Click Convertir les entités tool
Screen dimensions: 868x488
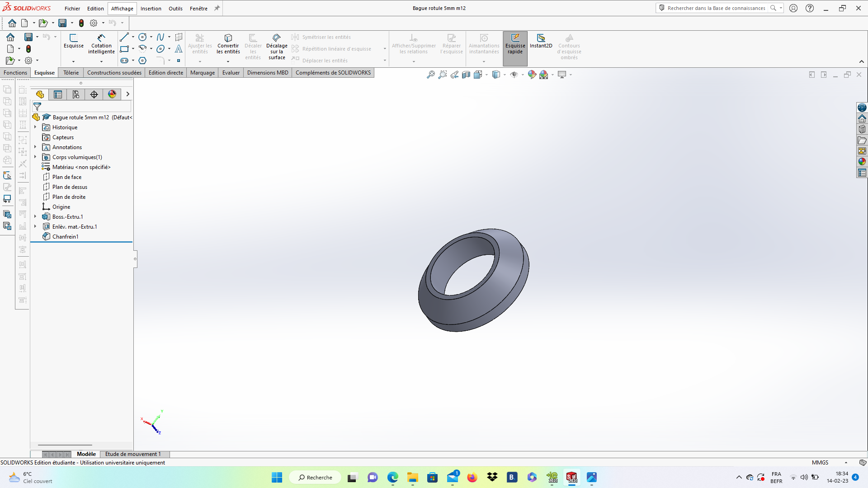click(x=228, y=44)
